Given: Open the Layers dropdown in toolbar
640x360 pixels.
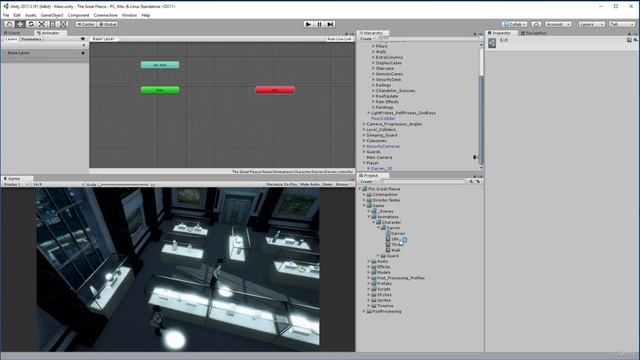Looking at the screenshot, I should pos(591,24).
